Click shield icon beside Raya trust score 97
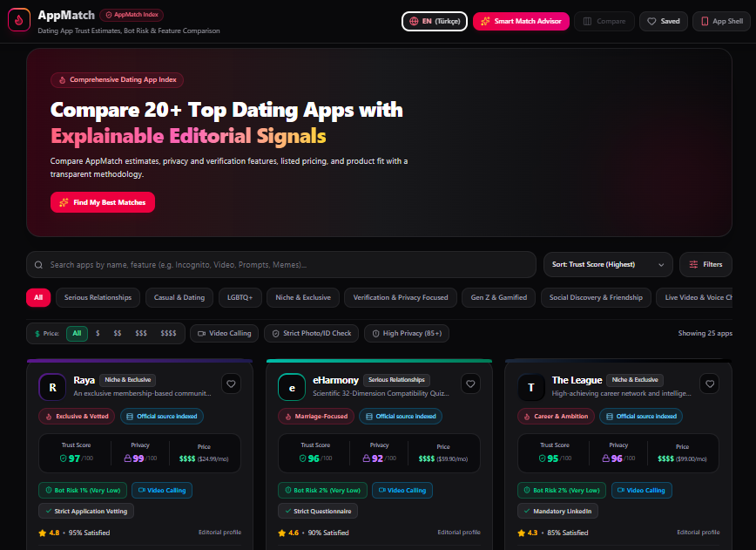This screenshot has height=550, width=756. click(x=64, y=458)
